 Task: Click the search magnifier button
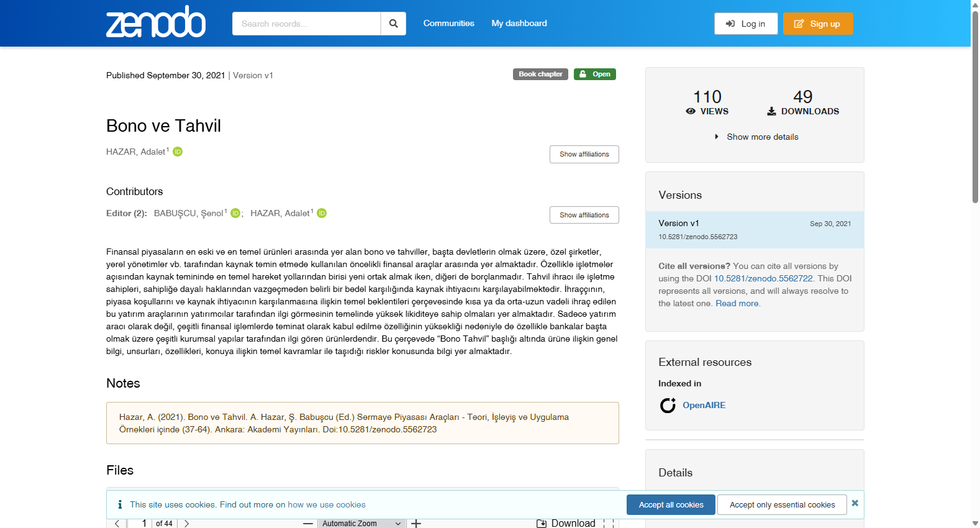pos(393,24)
